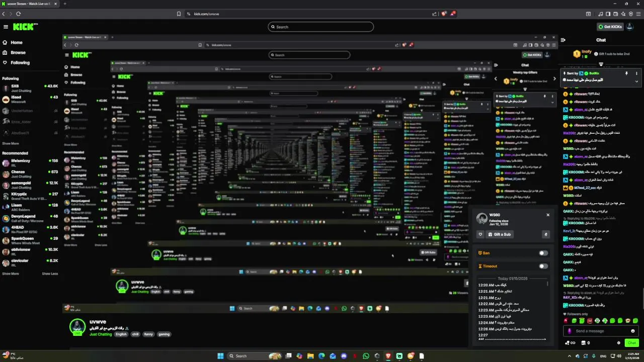
Task: Click the KICKs gift shop icon below chat
Action: [584, 343]
